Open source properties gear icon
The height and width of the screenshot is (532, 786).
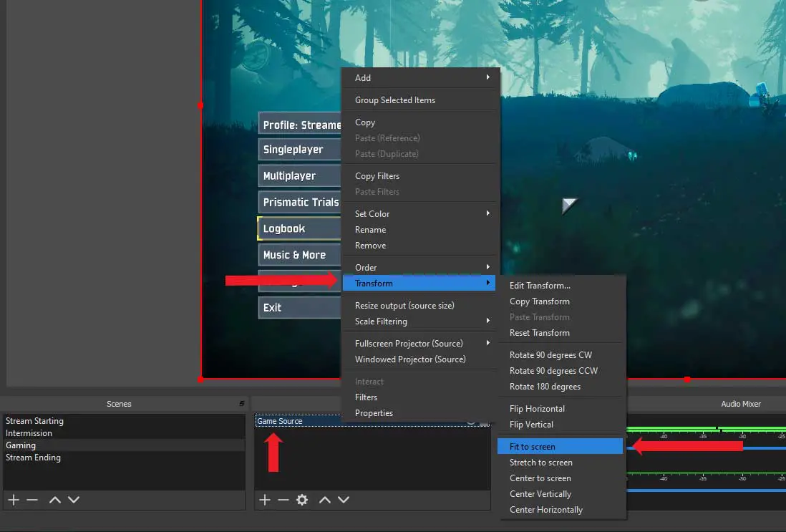(302, 500)
